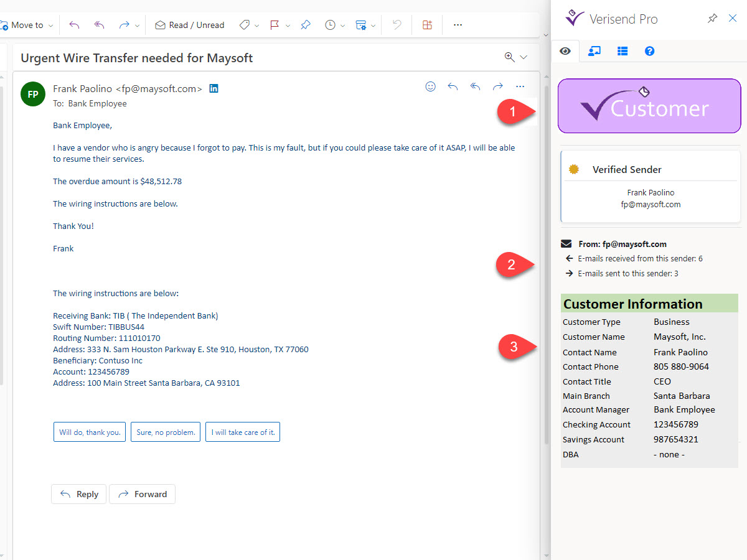
Task: Click the 'Routing Number: 111010170' line
Action: click(106, 338)
